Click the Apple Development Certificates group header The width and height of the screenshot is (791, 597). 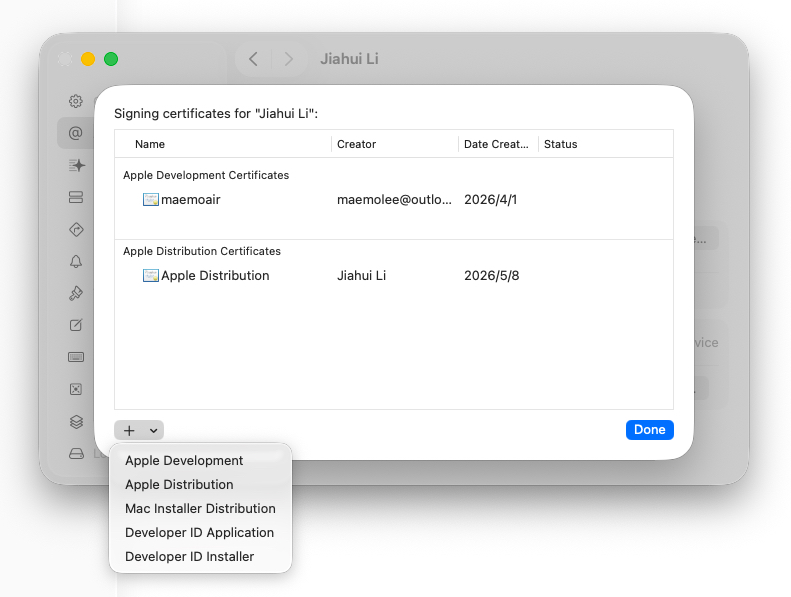(x=206, y=175)
